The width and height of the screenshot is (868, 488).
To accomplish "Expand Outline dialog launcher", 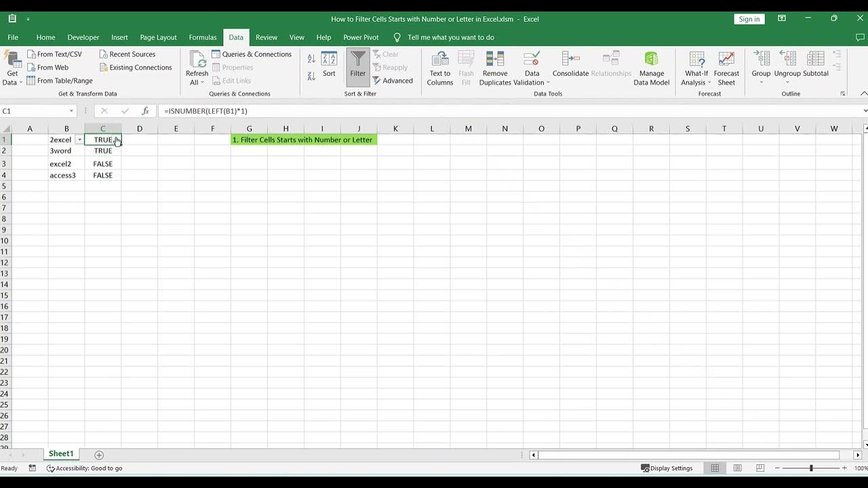I will click(843, 94).
